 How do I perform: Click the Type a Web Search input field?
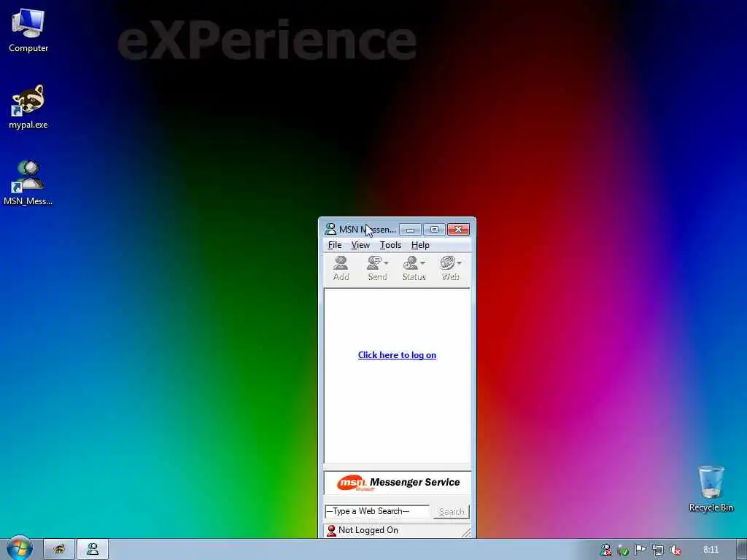click(x=377, y=511)
